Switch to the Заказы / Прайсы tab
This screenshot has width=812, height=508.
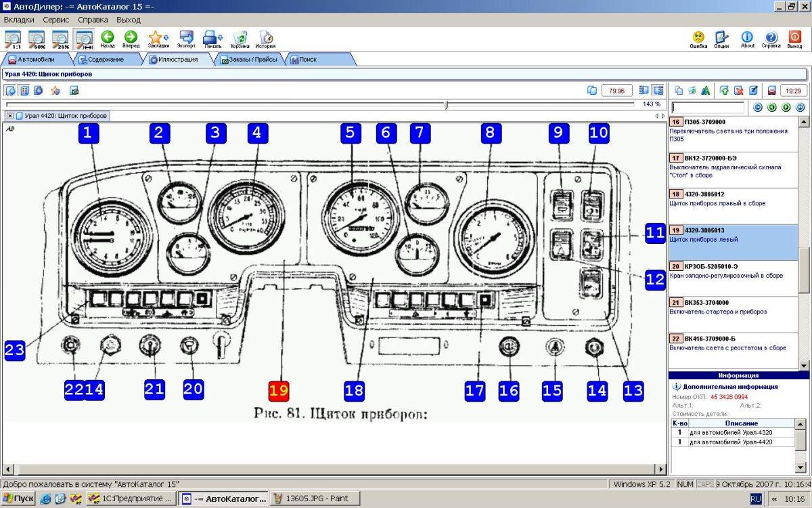249,60
